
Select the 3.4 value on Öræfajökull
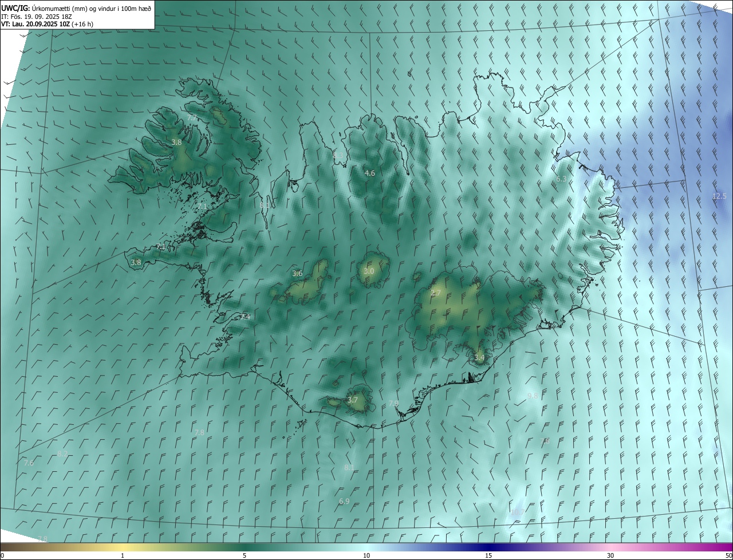click(479, 357)
